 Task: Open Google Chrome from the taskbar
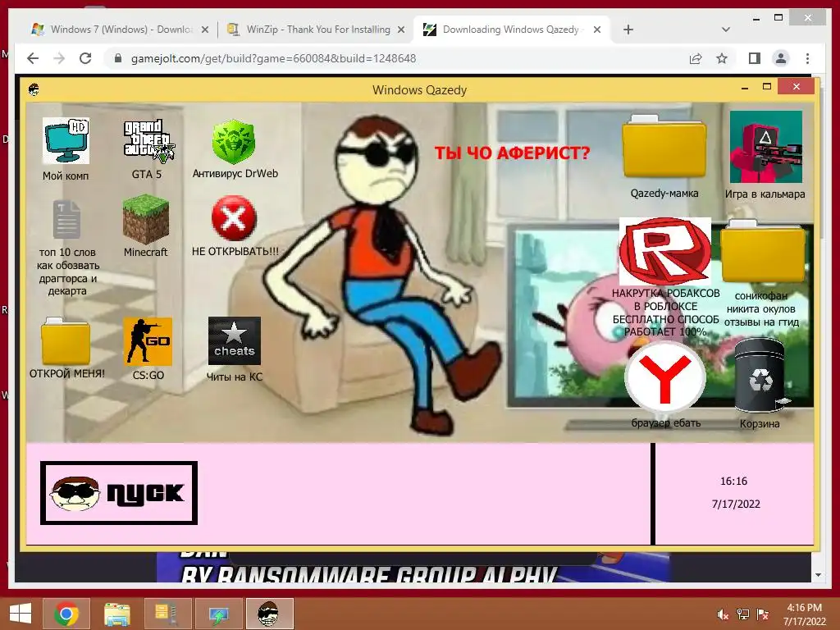pyautogui.click(x=66, y=614)
